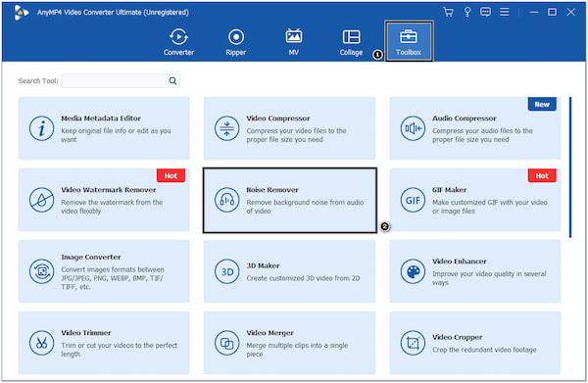Click the 'Search Tool:' label
The height and width of the screenshot is (383, 588).
click(38, 81)
